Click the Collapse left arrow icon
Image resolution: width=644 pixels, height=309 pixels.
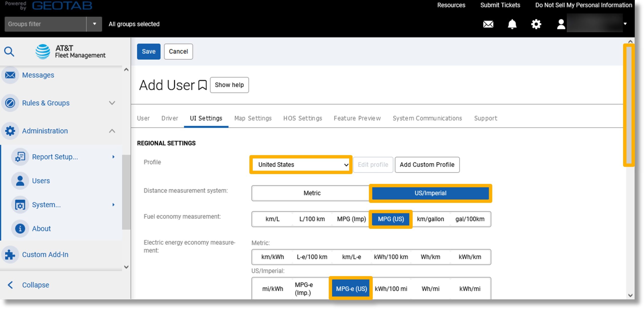click(x=10, y=285)
